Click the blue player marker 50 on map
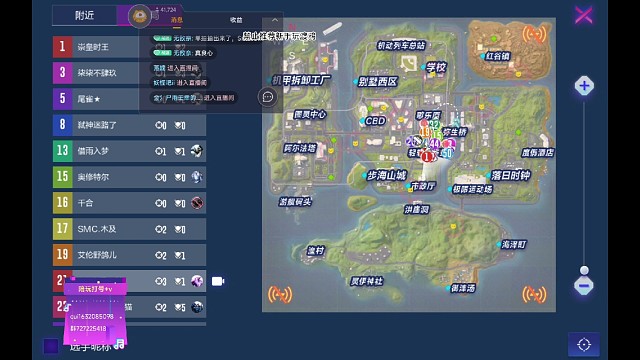 (x=447, y=153)
